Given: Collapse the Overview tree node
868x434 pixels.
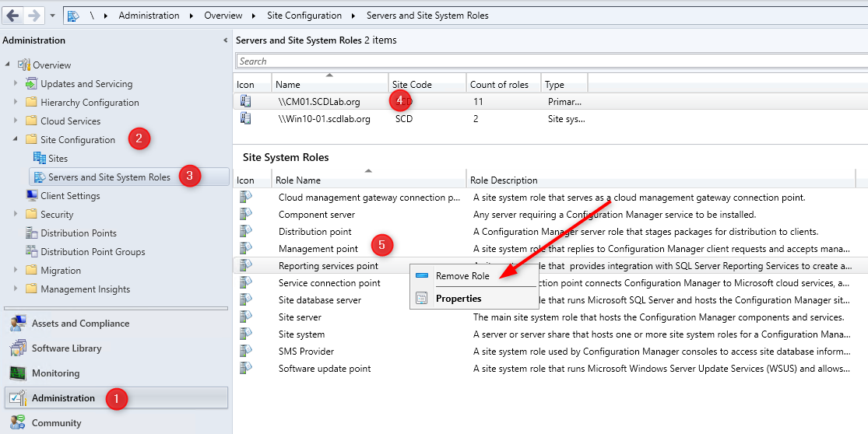Looking at the screenshot, I should (x=8, y=65).
